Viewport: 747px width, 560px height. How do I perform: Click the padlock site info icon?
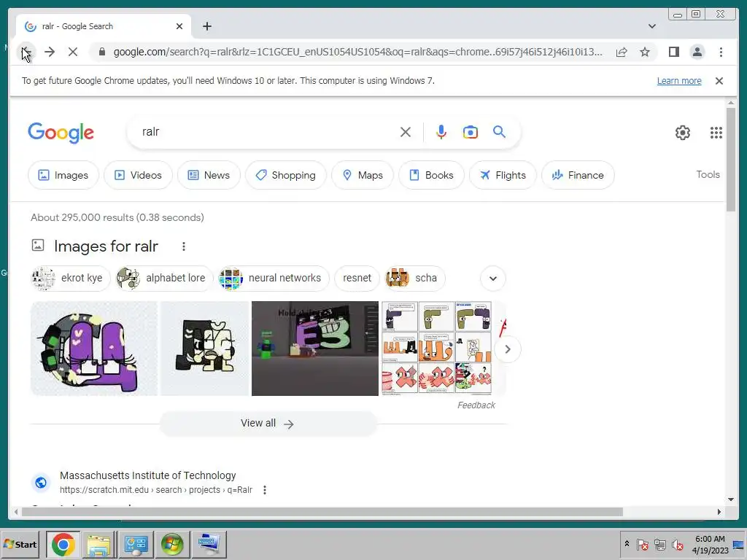[101, 52]
